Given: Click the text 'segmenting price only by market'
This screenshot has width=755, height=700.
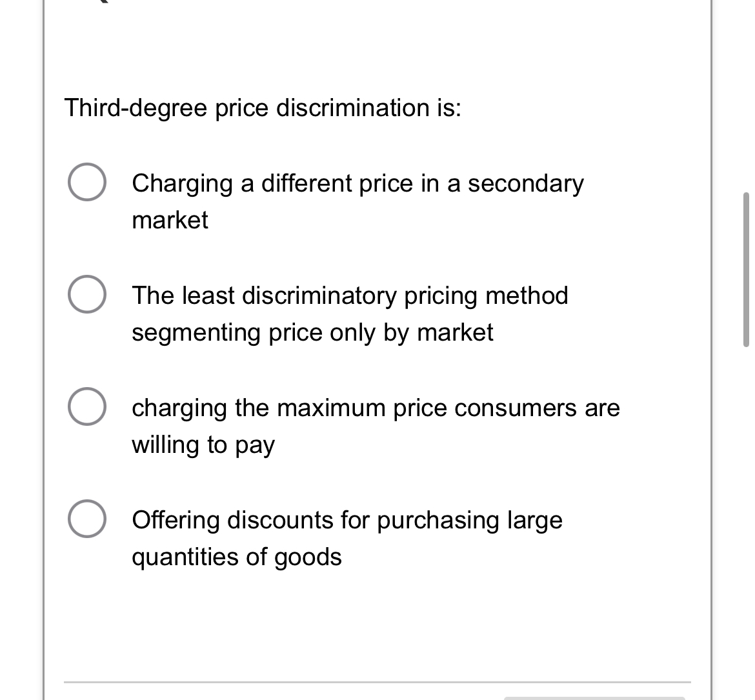Looking at the screenshot, I should pos(312,333).
